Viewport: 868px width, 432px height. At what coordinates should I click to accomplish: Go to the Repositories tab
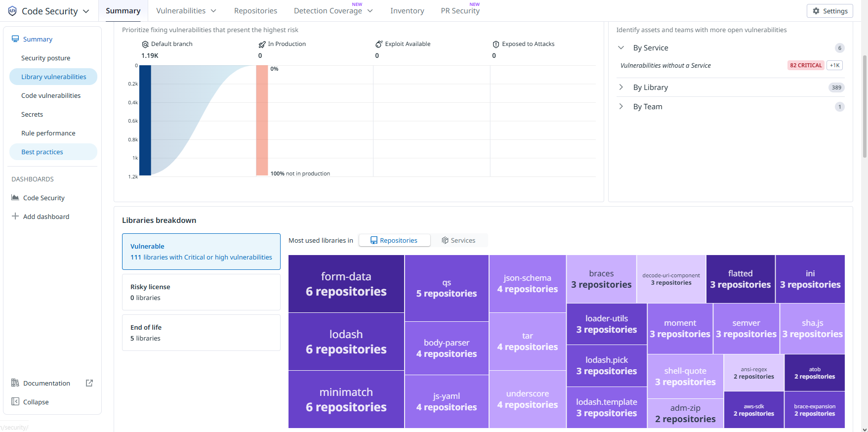[255, 11]
